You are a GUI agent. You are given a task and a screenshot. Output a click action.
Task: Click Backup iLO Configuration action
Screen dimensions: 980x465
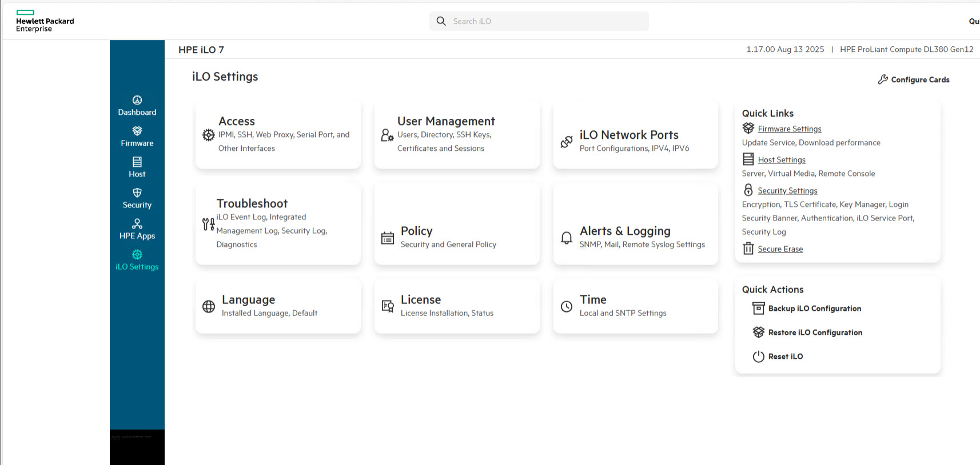(814, 308)
